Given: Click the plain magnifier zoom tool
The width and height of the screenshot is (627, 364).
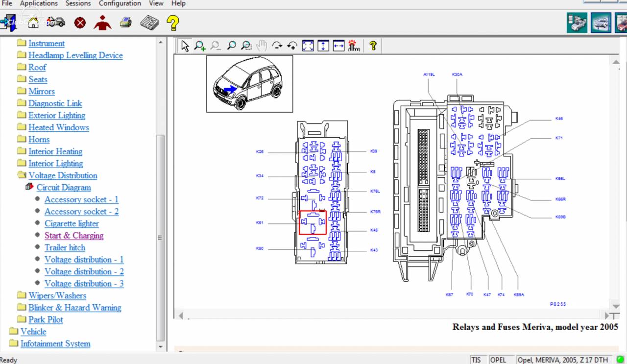Looking at the screenshot, I should click(231, 46).
